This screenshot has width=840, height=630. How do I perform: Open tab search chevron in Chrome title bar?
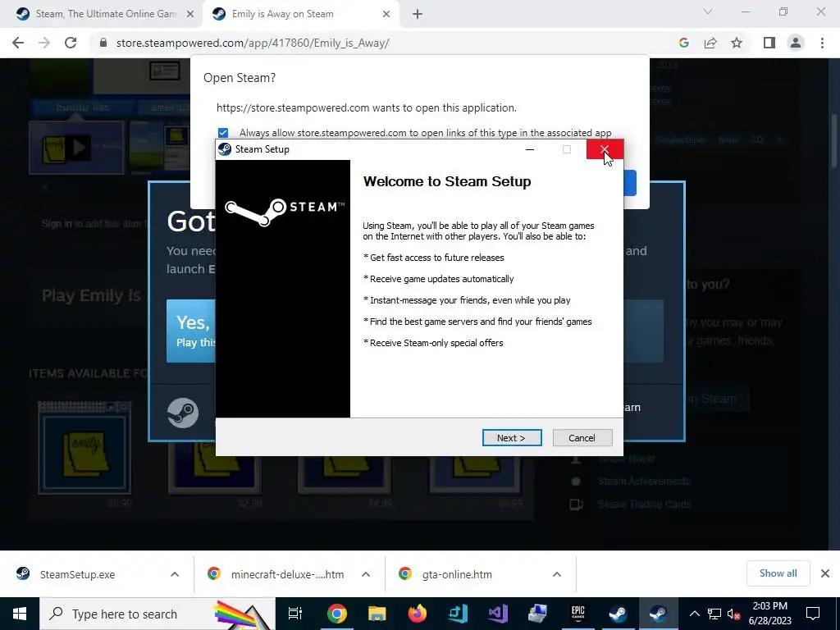[x=708, y=11]
